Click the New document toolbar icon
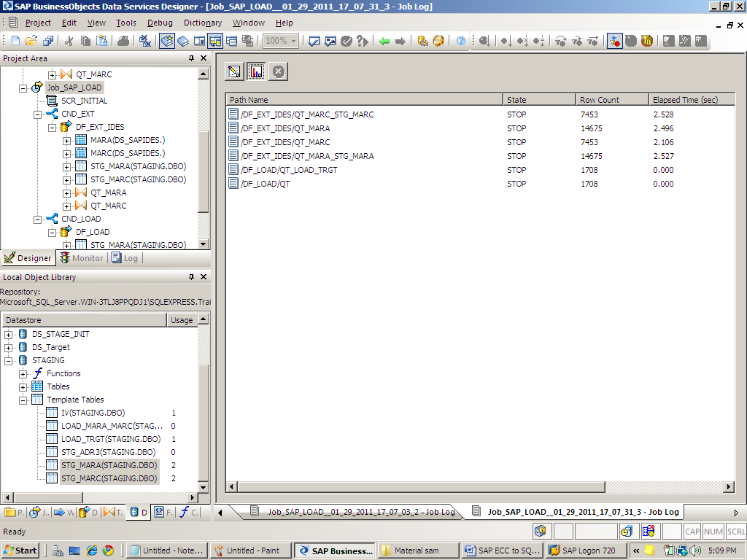This screenshot has height=560, width=747. [15, 41]
